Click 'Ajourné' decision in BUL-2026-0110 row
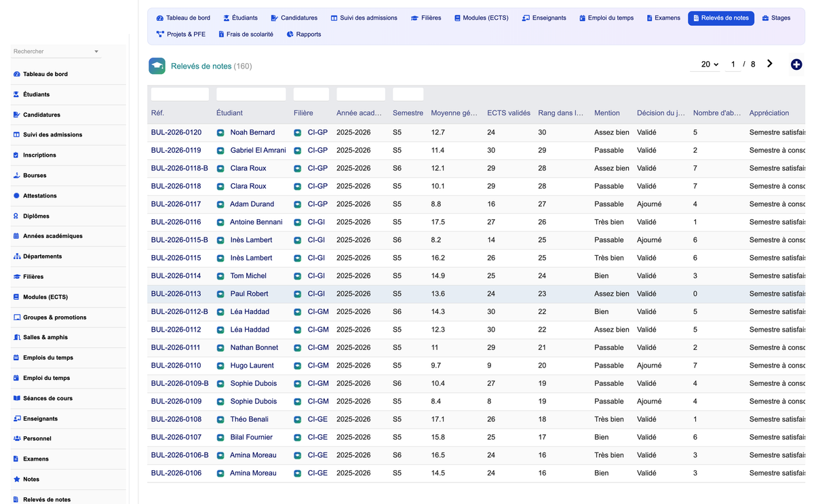 coord(649,366)
